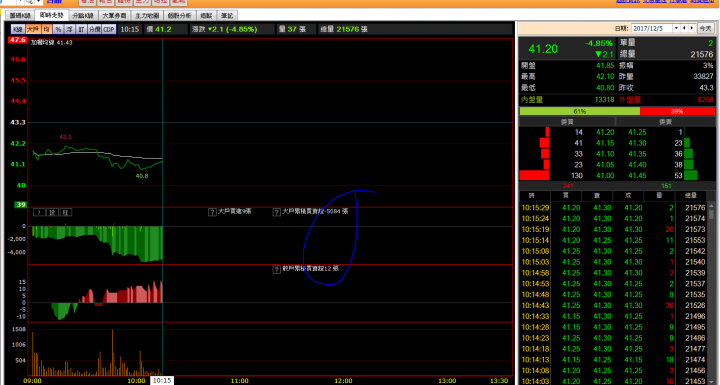Image resolution: width=720 pixels, height=385 pixels.
Task: Open the date picker dropdown arrow
Action: pos(676,28)
